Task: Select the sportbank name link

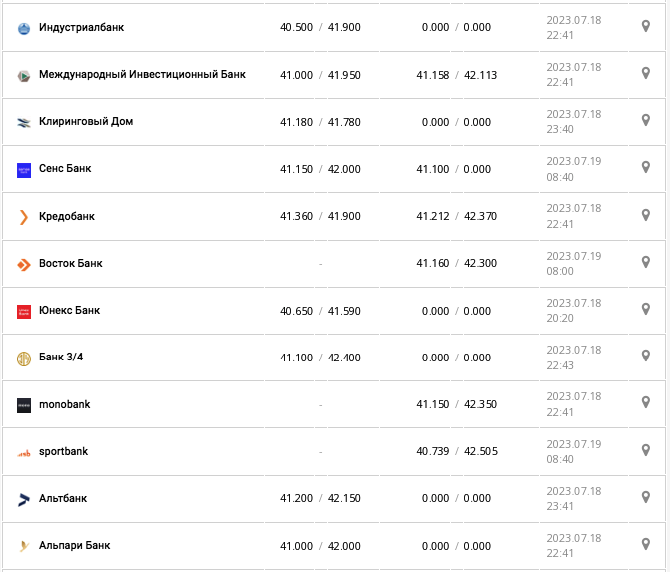Action: click(63, 451)
